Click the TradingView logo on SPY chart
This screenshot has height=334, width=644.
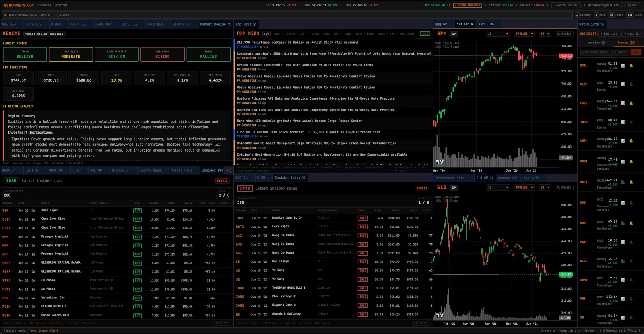(440, 162)
